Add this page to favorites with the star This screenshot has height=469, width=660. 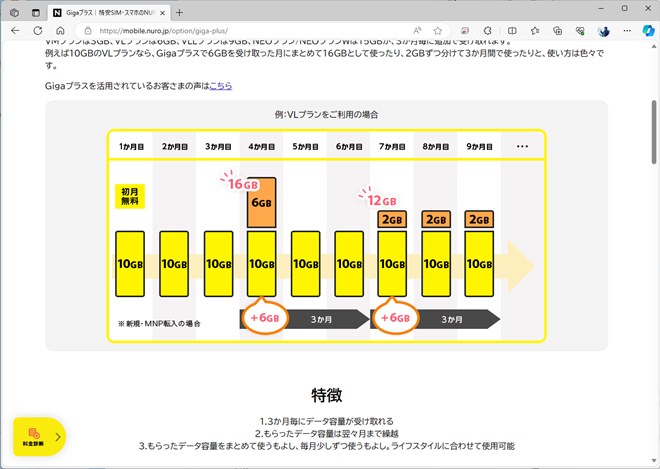438,31
